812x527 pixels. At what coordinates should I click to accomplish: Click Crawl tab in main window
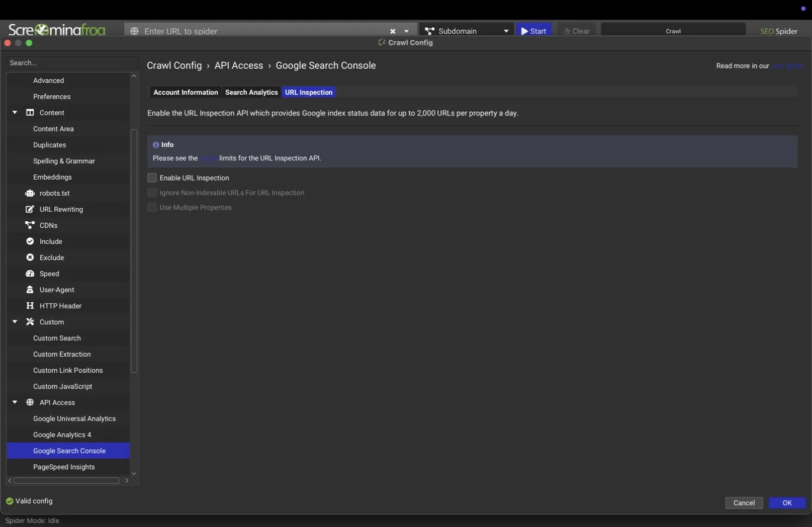click(674, 31)
